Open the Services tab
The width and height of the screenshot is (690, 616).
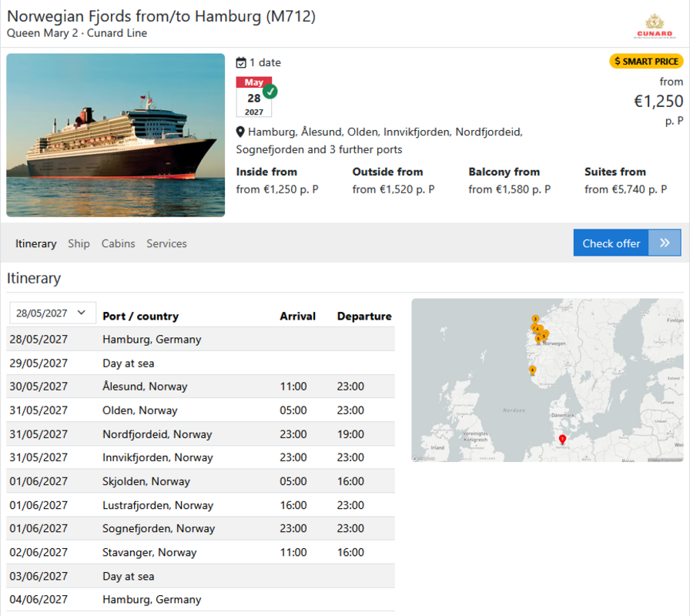pos(167,243)
